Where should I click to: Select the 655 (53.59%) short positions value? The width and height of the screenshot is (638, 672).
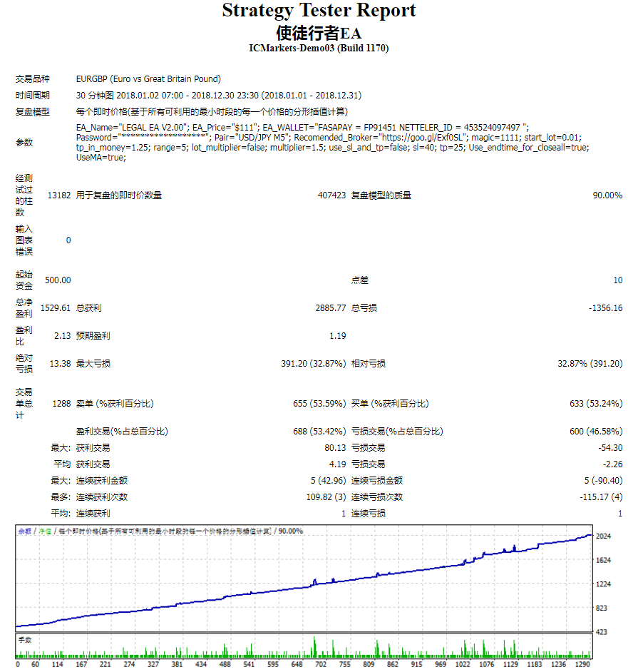tap(319, 404)
